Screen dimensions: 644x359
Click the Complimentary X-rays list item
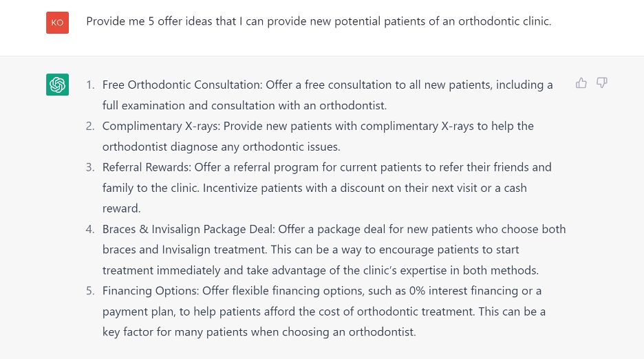click(318, 136)
